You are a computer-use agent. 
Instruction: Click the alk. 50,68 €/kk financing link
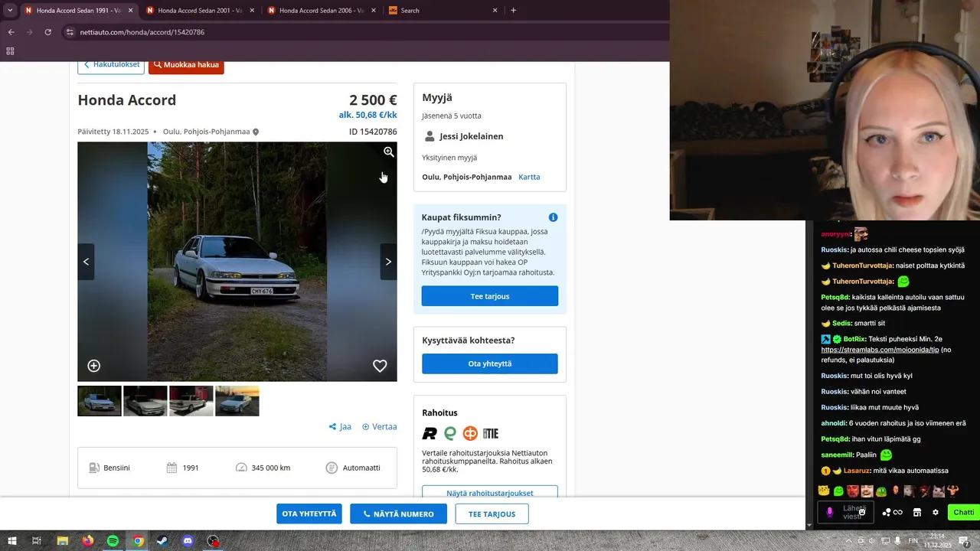pyautogui.click(x=367, y=115)
